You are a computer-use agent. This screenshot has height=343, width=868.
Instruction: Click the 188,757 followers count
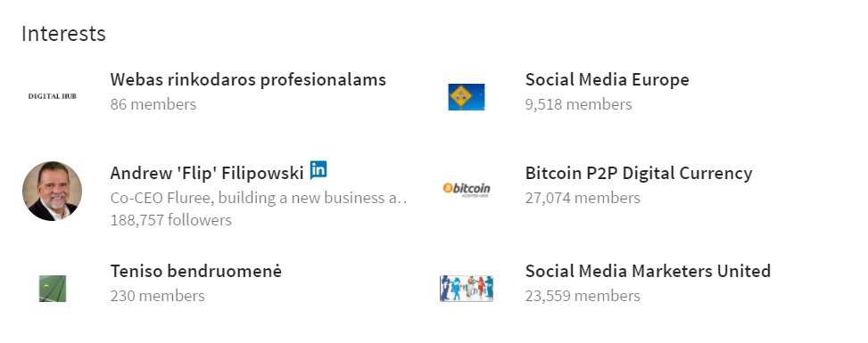point(171,220)
